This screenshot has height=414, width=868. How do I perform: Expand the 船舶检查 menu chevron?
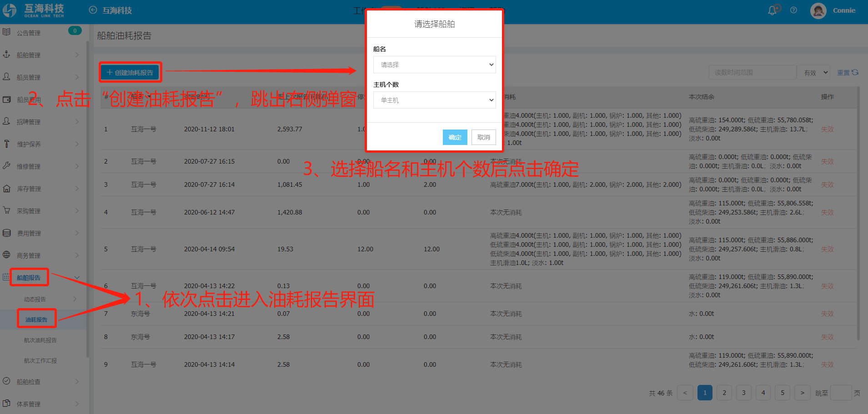(77, 382)
